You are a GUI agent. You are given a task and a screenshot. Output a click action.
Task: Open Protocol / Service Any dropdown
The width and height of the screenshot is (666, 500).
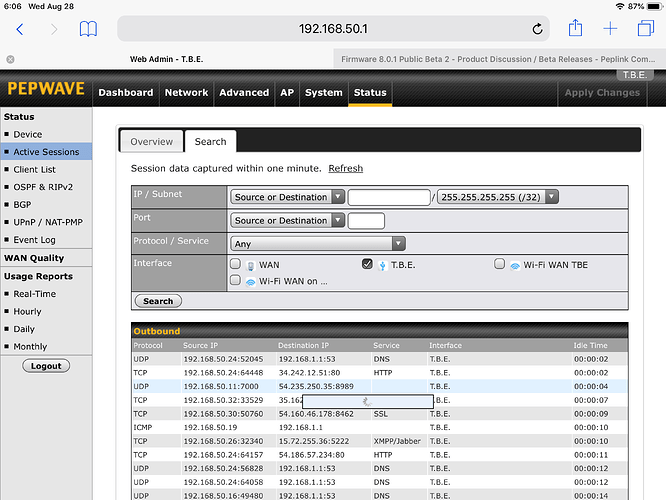[x=317, y=243]
